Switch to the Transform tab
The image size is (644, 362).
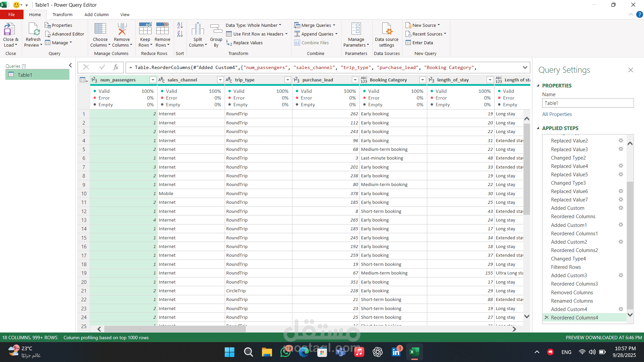click(62, 15)
